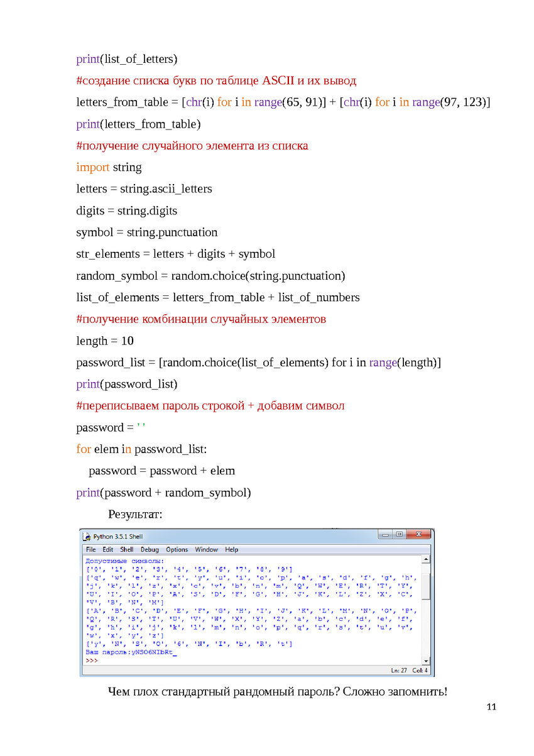Image resolution: width=534 pixels, height=756 pixels.
Task: Click the shell scrollbar down arrow
Action: click(x=426, y=661)
